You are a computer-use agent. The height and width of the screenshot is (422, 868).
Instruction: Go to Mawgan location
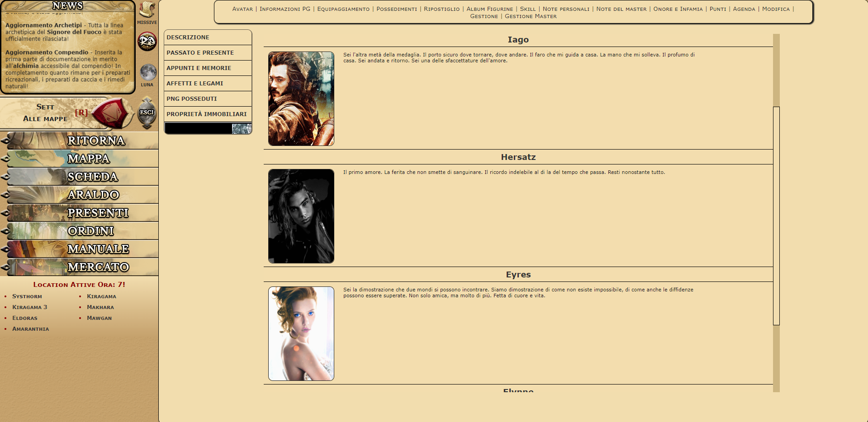click(x=100, y=318)
